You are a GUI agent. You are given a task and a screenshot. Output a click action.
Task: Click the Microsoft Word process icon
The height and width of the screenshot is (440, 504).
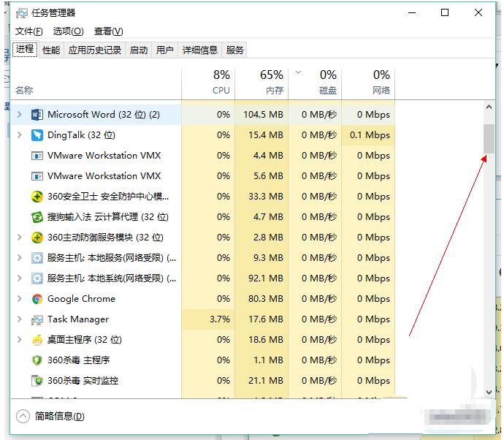click(37, 115)
